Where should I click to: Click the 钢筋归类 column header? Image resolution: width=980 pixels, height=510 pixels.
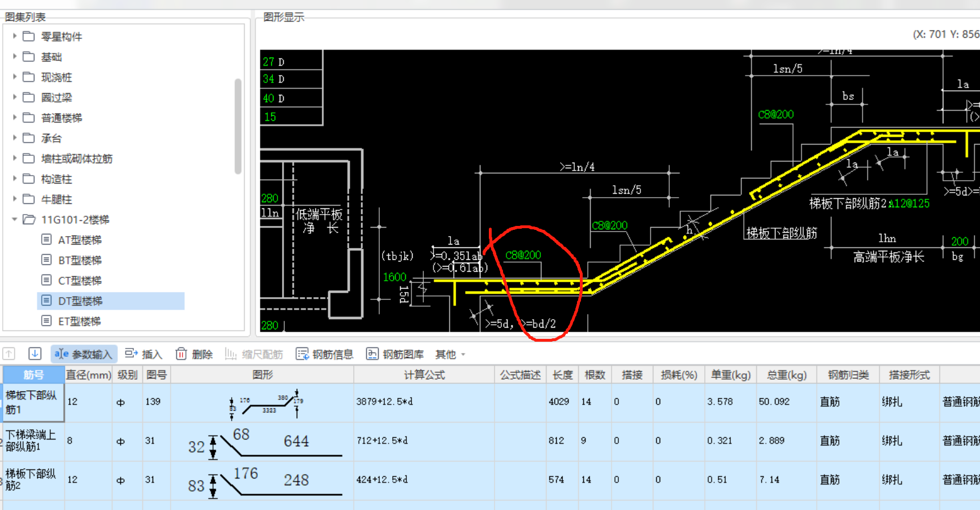848,374
